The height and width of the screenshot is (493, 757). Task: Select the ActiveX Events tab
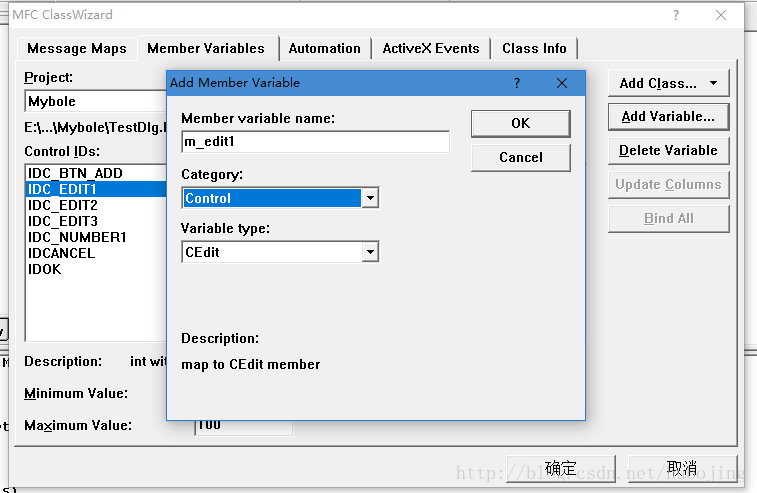coord(431,48)
